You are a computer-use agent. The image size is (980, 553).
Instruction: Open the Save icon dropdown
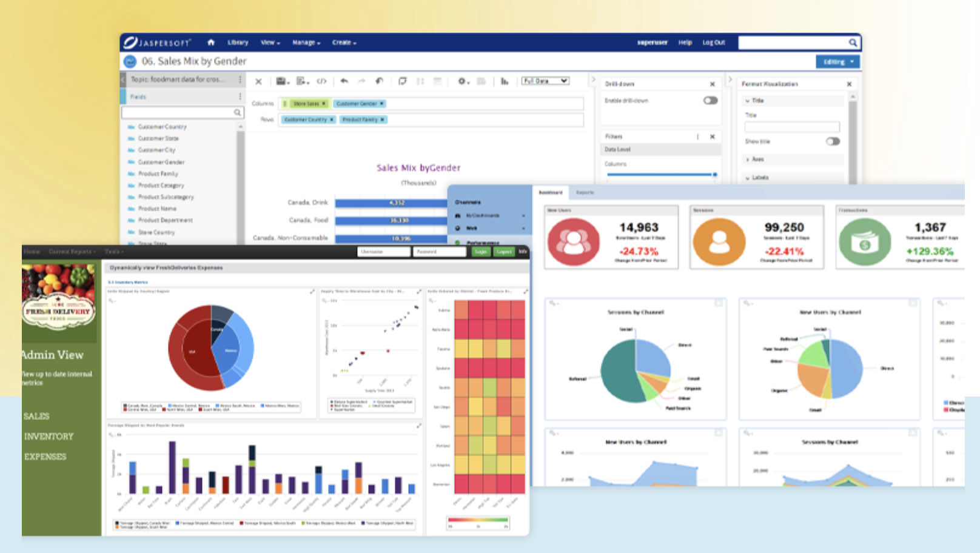[282, 81]
